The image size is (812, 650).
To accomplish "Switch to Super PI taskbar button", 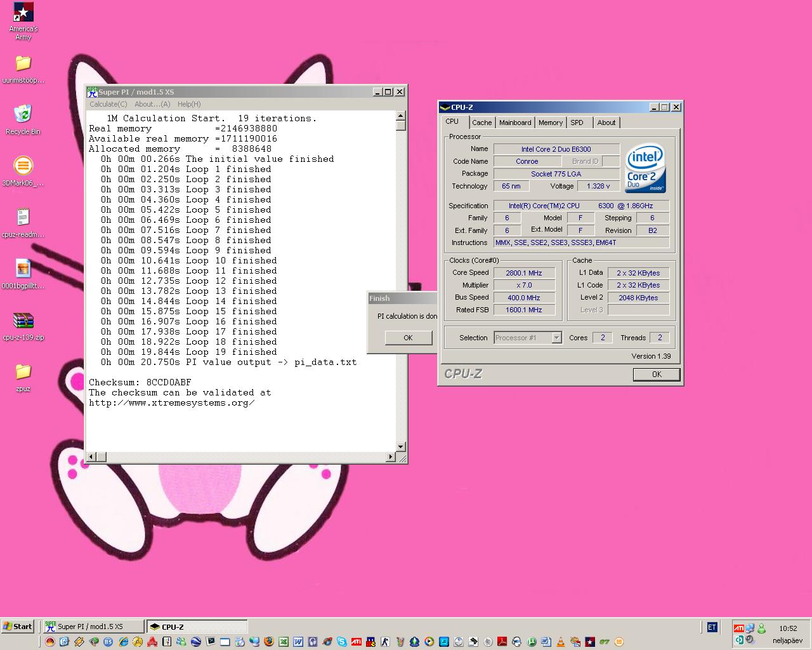I will click(x=93, y=627).
